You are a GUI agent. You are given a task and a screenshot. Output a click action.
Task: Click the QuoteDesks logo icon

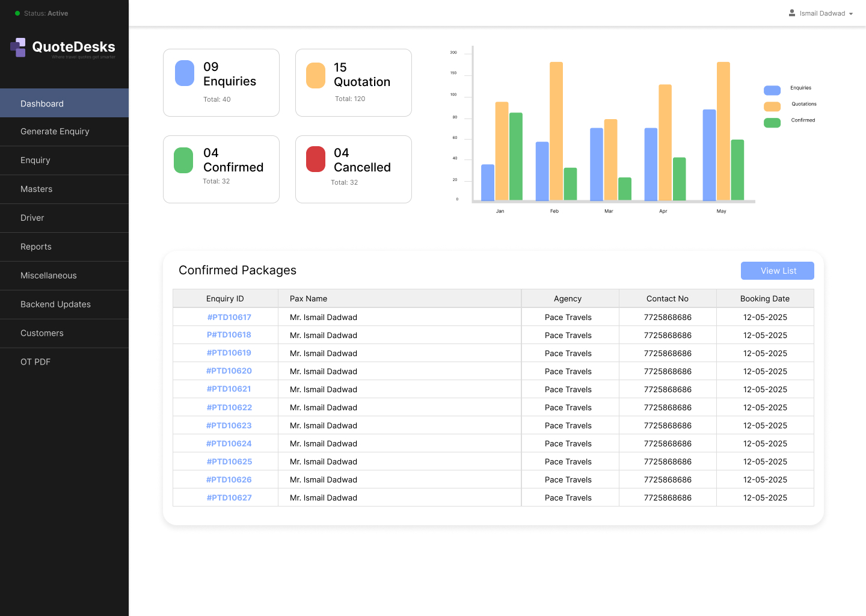coord(18,48)
